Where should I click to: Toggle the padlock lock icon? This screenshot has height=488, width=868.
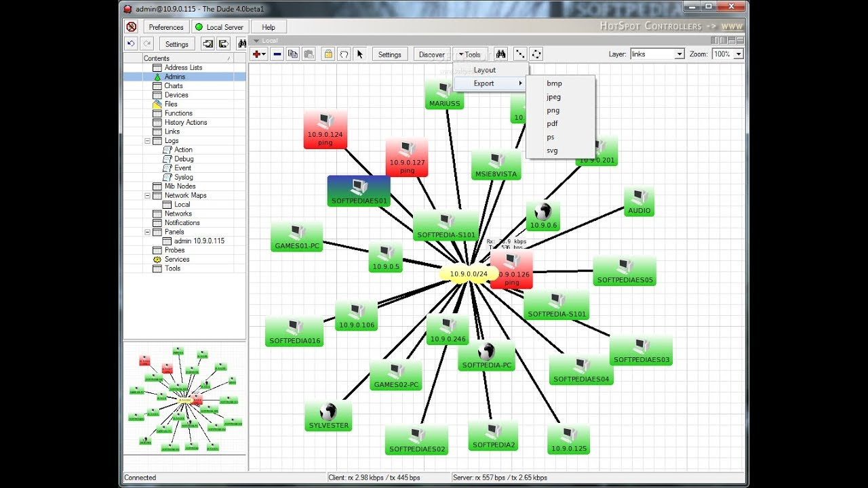tap(328, 54)
